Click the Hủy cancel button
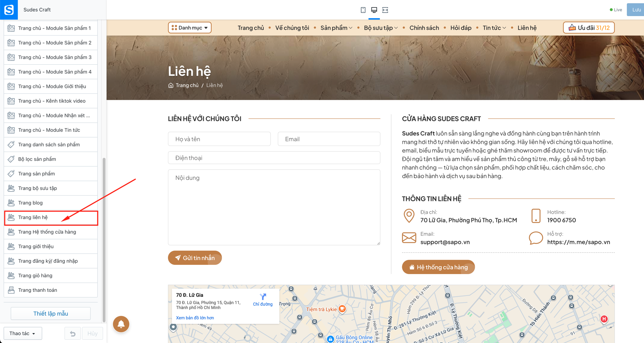Image resolution: width=644 pixels, height=343 pixels. click(x=92, y=333)
